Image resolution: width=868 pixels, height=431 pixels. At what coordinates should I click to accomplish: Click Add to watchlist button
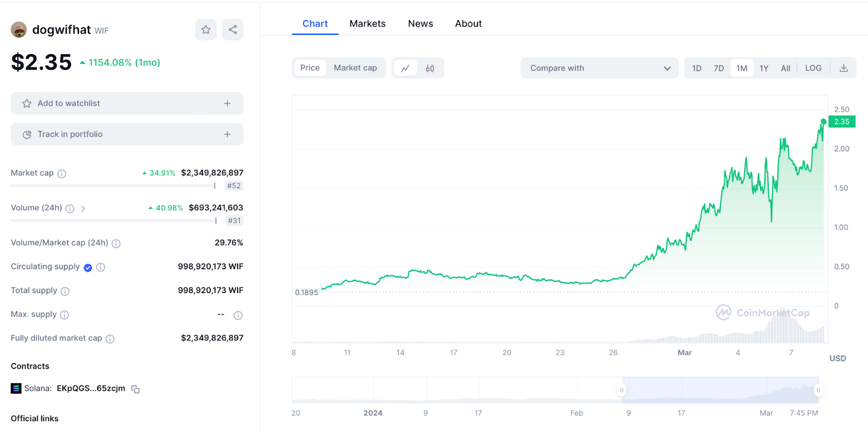click(127, 103)
